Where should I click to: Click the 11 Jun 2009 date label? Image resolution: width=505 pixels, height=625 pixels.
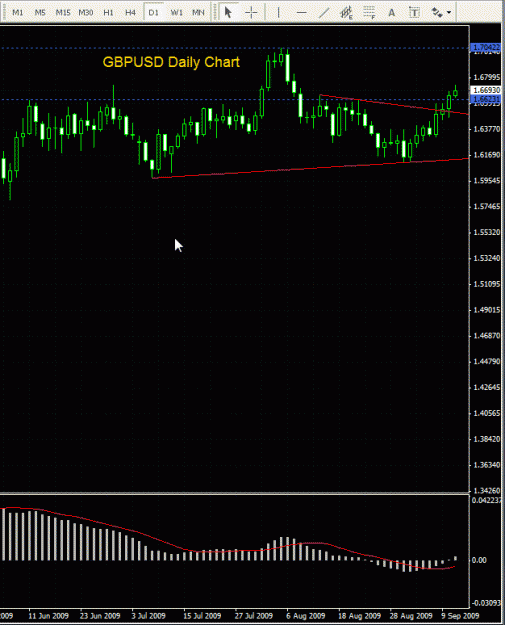click(x=48, y=616)
